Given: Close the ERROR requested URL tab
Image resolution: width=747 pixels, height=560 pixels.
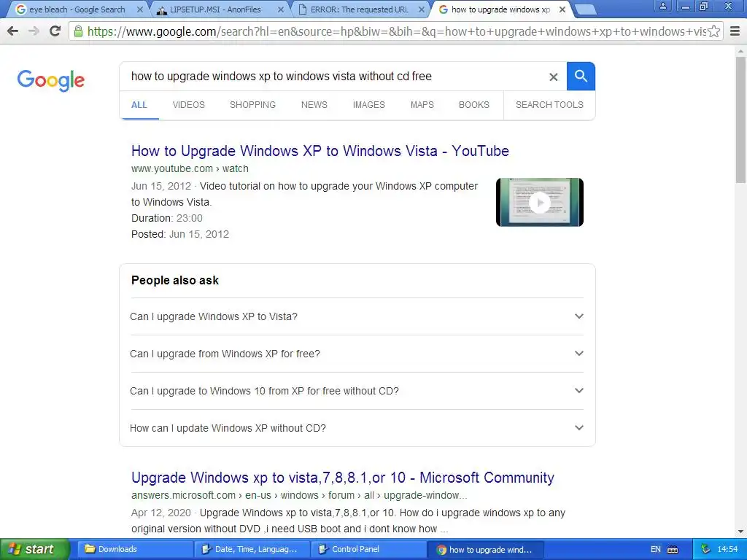Looking at the screenshot, I should point(422,9).
